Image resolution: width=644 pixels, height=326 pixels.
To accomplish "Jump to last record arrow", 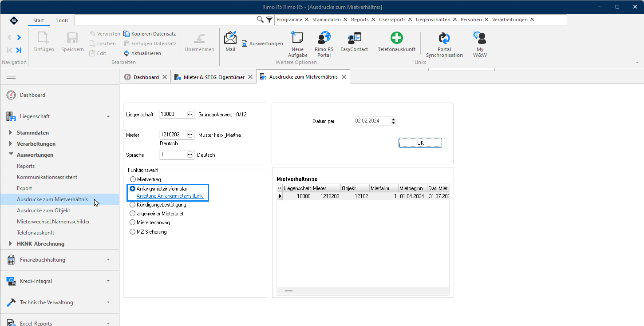I will [19, 50].
